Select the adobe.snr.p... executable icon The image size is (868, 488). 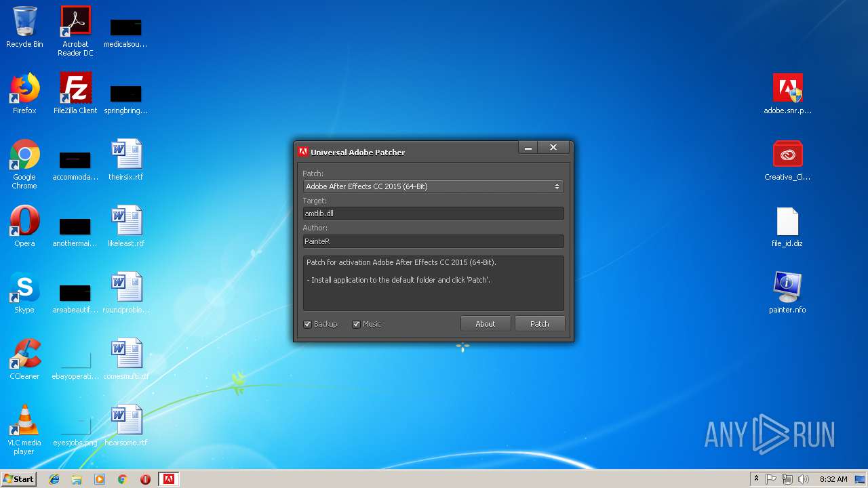[787, 94]
